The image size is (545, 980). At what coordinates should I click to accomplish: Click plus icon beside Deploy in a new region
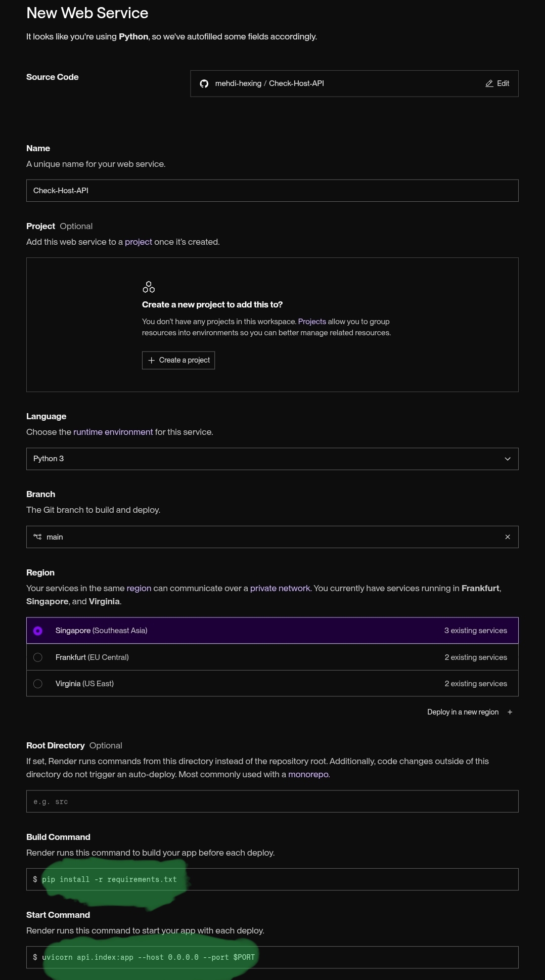(x=510, y=712)
